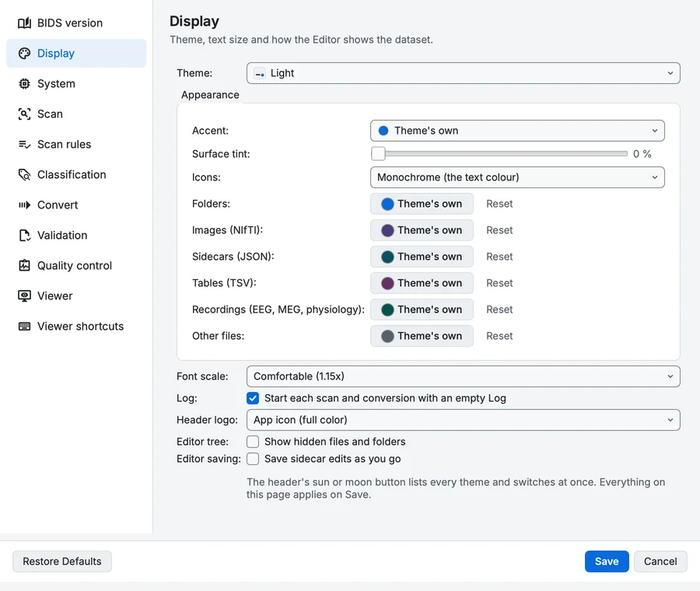
Task: Go to the System settings page
Action: (x=76, y=83)
